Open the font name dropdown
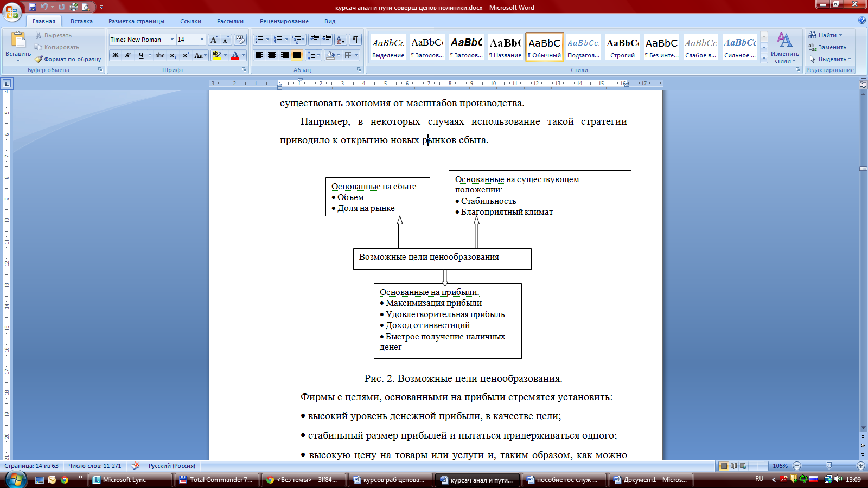Screen dimensions: 868x488 [172, 40]
